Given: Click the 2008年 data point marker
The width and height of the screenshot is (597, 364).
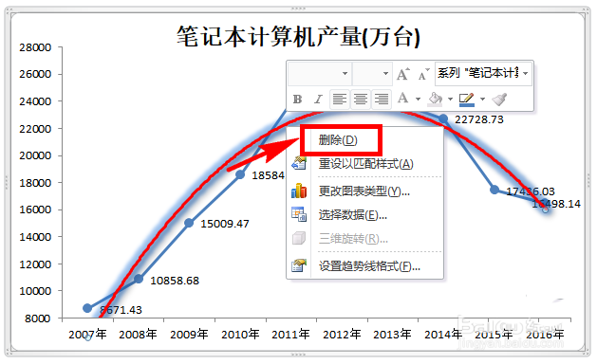Looking at the screenshot, I should [139, 279].
